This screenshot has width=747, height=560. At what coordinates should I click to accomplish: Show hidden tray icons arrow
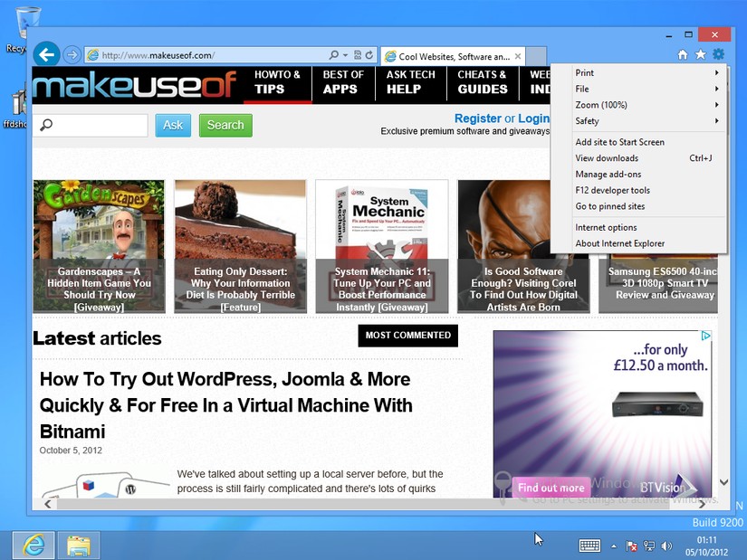[x=614, y=546]
